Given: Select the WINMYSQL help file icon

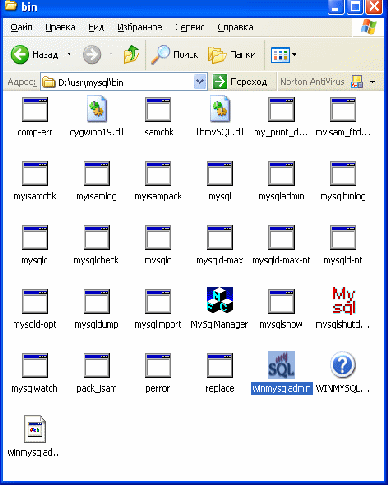Looking at the screenshot, I should pos(343,365).
